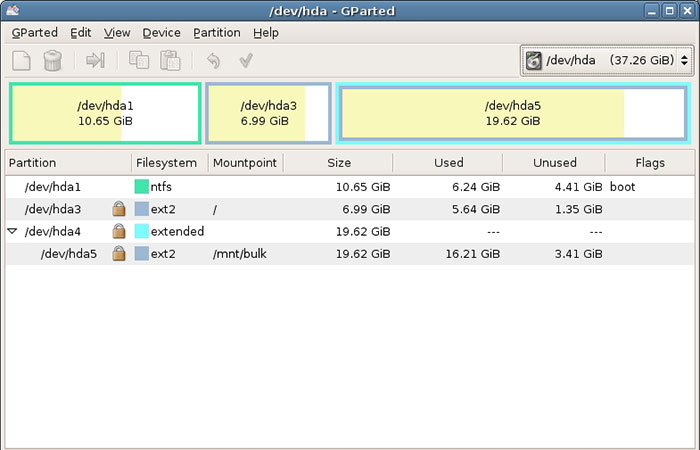The height and width of the screenshot is (450, 700).
Task: Click the '3.41 GiB' unused cell
Action: pyautogui.click(x=579, y=254)
